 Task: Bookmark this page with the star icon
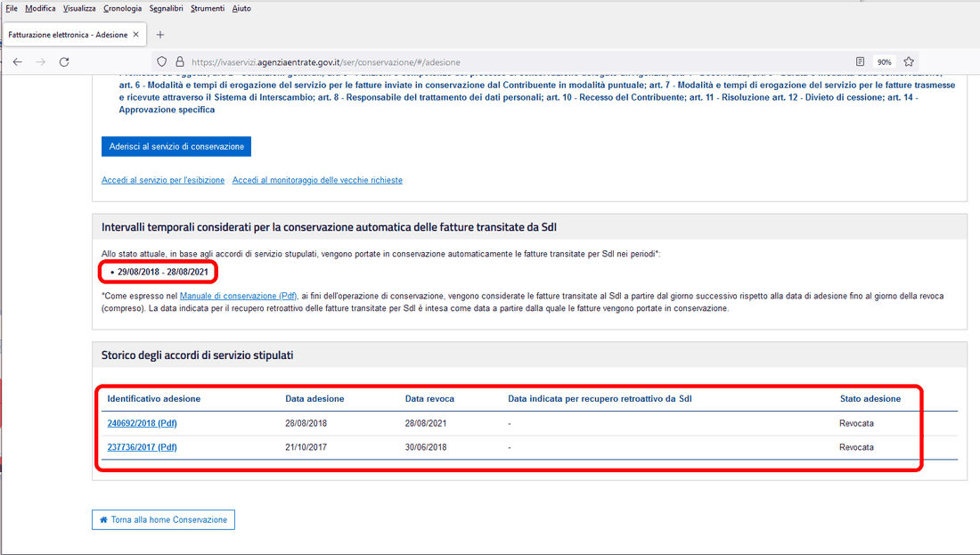click(909, 61)
